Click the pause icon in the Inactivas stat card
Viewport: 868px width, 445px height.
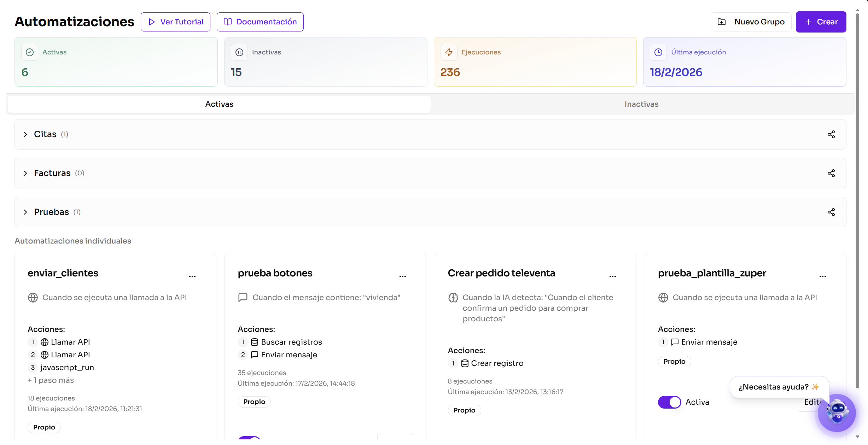coord(239,52)
